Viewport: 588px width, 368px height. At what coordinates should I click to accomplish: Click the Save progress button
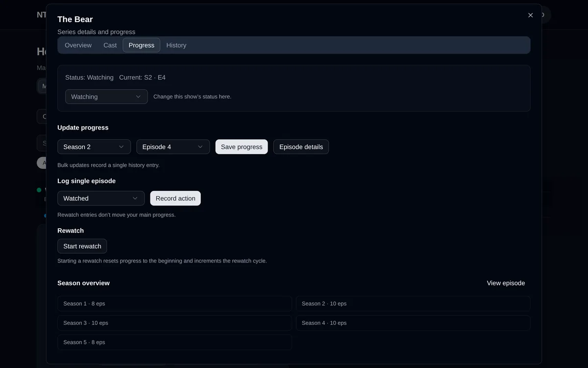point(242,147)
